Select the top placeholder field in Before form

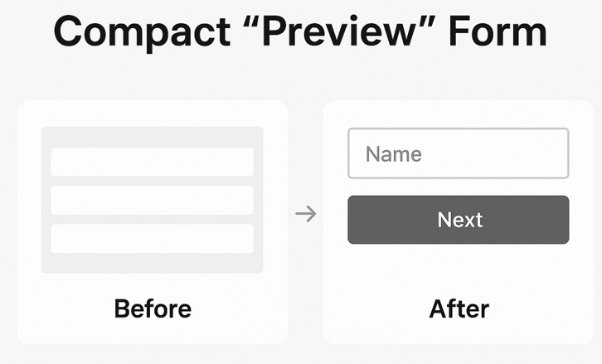pos(152,162)
